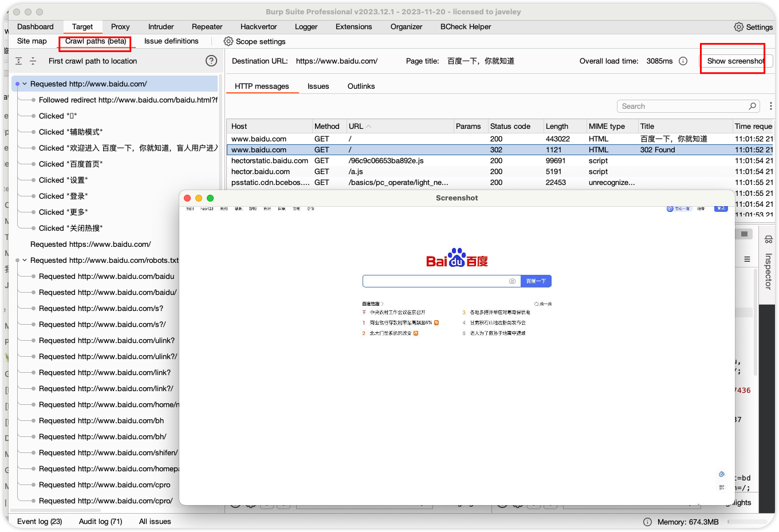This screenshot has height=532, width=779.
Task: Select the Clicked "辅助模式" tree row
Action: pyautogui.click(x=70, y=132)
